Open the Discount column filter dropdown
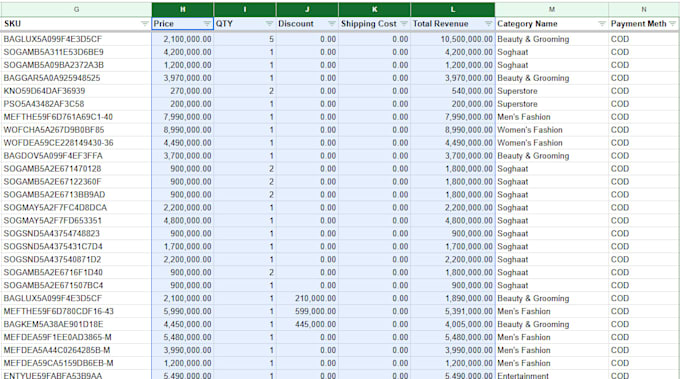680x379 pixels. (x=332, y=24)
